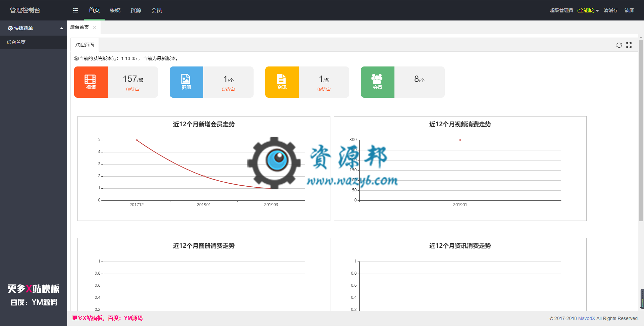Click the 近12个月新增会员走势 chart title
Viewport: 644px width, 326px height.
204,124
